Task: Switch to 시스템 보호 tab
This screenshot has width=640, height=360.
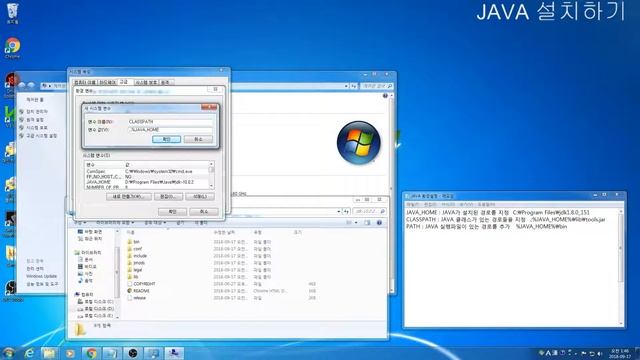Action: coord(146,82)
